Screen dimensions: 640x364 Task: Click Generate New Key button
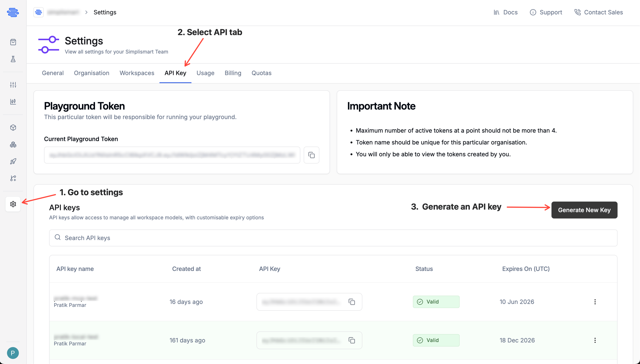point(585,210)
